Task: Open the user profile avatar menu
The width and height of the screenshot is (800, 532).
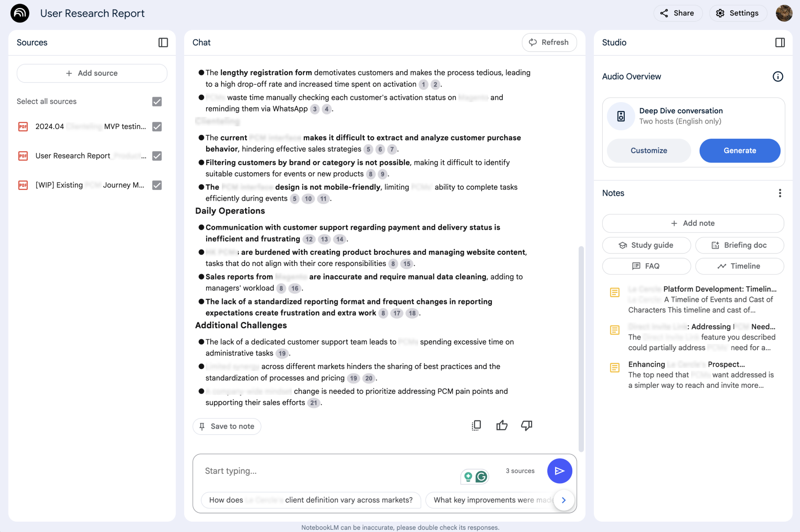Action: pyautogui.click(x=784, y=13)
